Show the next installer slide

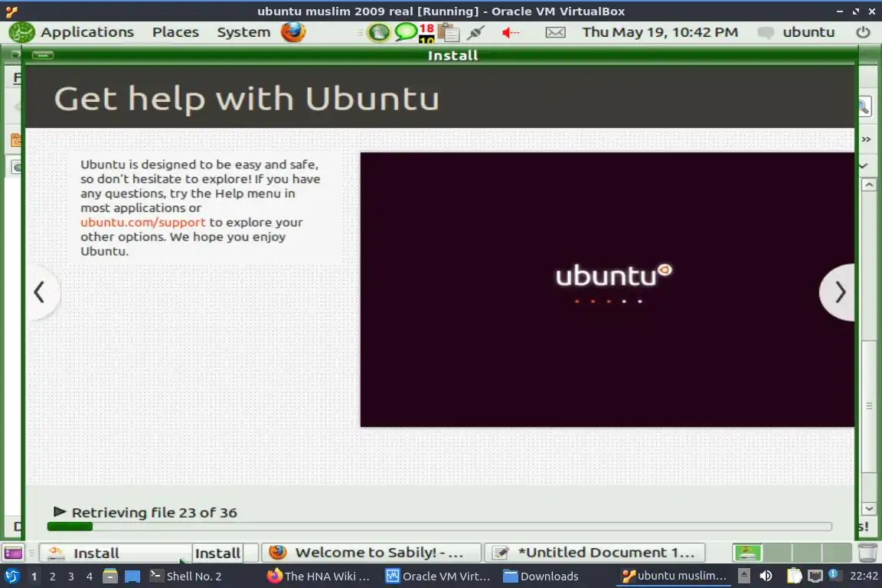(x=838, y=292)
